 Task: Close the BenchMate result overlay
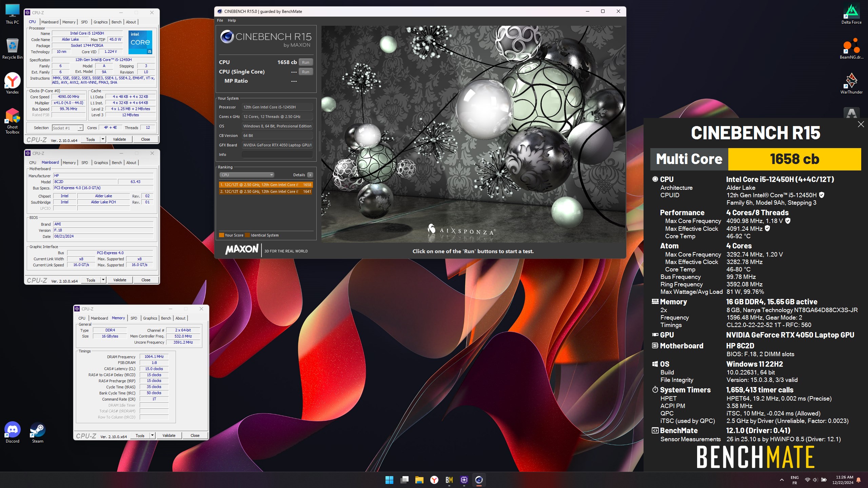pos(861,124)
